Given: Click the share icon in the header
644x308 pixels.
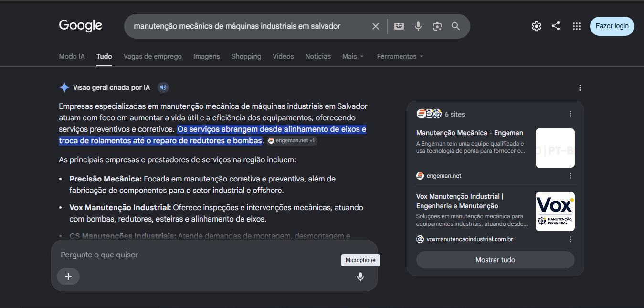Looking at the screenshot, I should (556, 26).
